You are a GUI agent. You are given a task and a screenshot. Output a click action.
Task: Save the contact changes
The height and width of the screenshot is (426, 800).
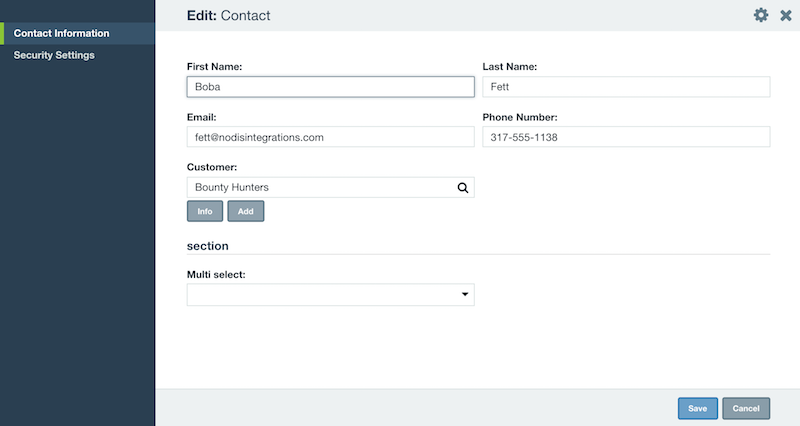(697, 408)
